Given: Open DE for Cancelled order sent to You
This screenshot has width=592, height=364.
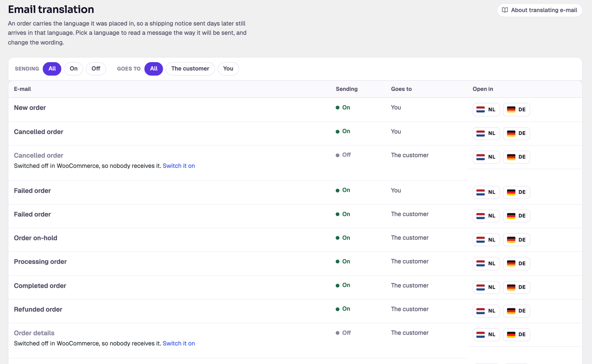Looking at the screenshot, I should click(516, 133).
